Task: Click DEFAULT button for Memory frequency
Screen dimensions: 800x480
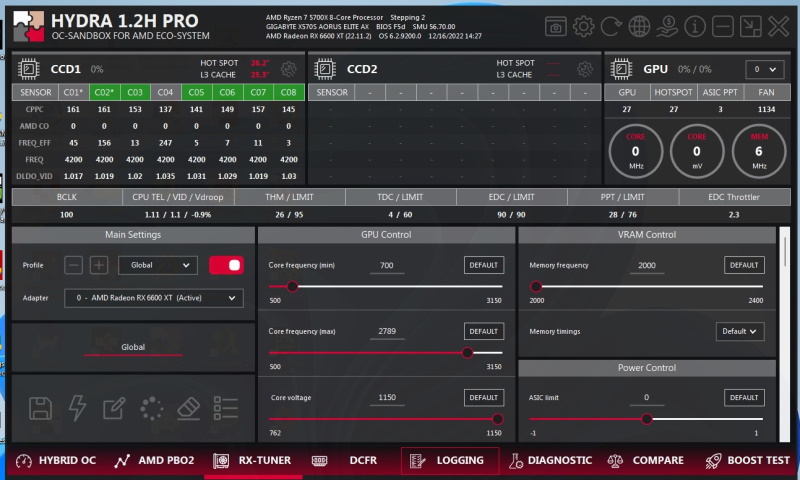Action: (x=744, y=265)
